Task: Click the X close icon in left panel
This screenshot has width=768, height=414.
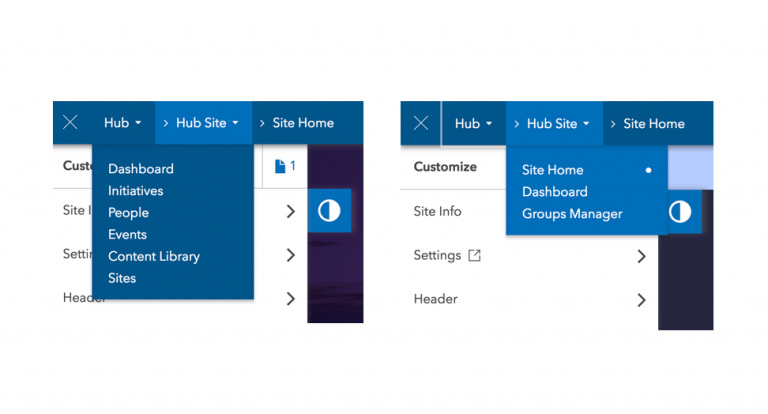Action: [70, 123]
